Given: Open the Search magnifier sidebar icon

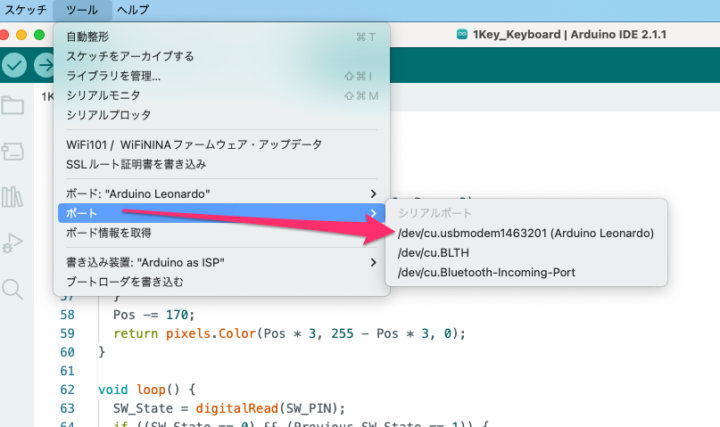Looking at the screenshot, I should coord(13,289).
